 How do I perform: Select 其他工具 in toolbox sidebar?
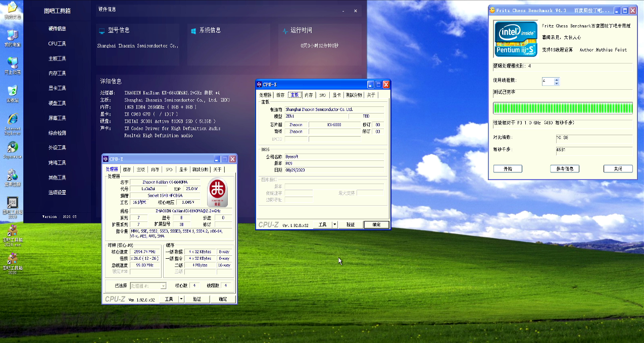[57, 178]
